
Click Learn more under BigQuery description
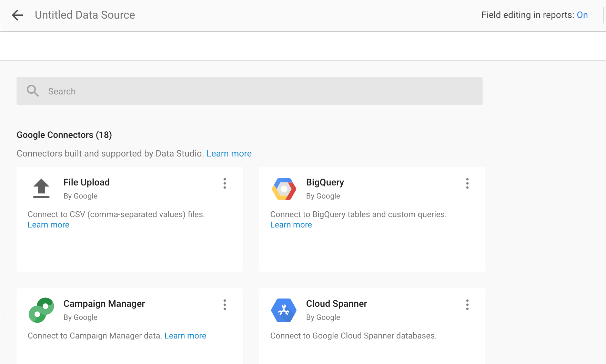(x=291, y=224)
